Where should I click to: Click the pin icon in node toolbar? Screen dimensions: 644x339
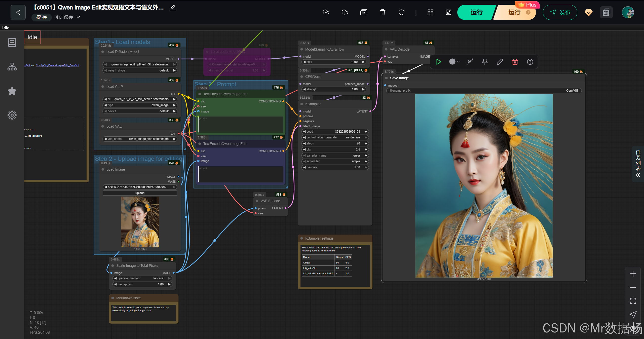point(485,62)
